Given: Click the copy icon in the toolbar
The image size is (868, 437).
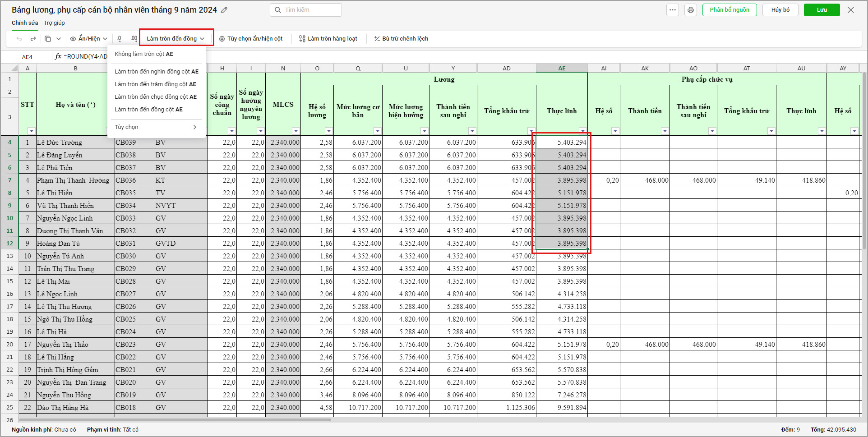Looking at the screenshot, I should click(x=48, y=39).
